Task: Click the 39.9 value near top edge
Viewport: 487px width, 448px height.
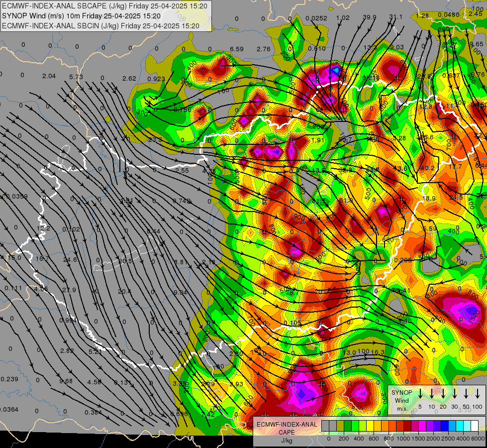Action: click(370, 17)
